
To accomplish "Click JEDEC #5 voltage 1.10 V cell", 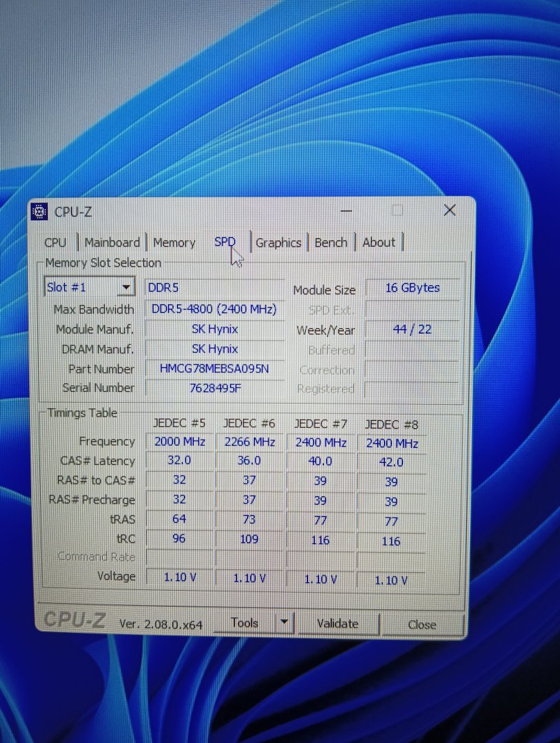I will [180, 577].
